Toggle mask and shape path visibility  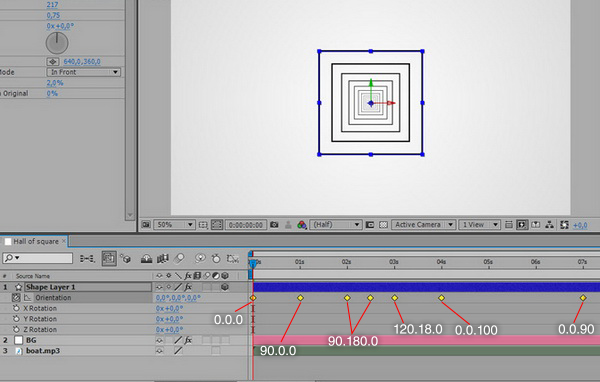217,225
